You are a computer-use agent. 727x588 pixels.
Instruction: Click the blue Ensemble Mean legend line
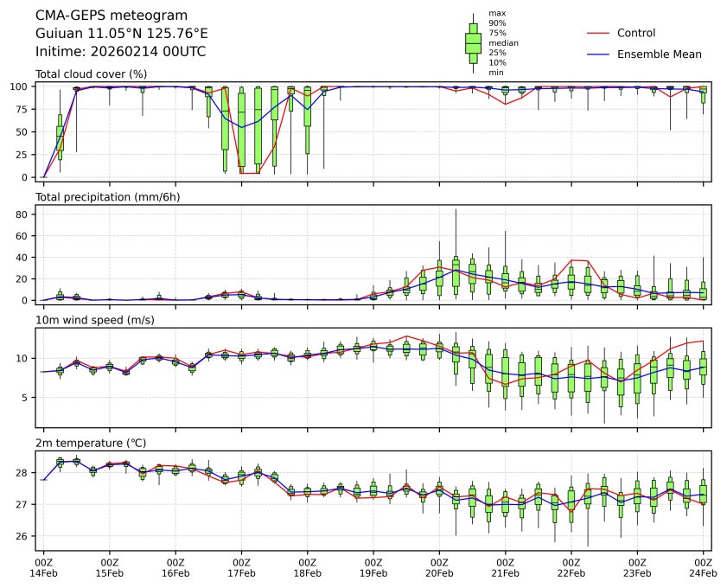[598, 54]
